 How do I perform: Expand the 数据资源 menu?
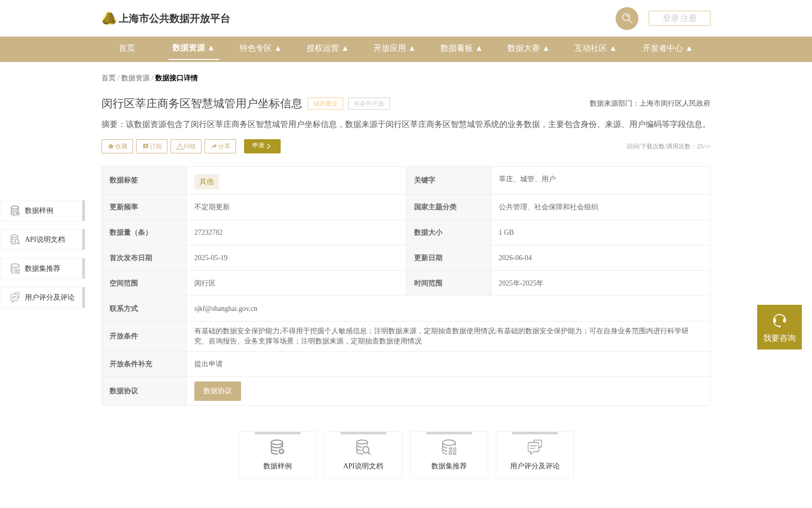193,48
